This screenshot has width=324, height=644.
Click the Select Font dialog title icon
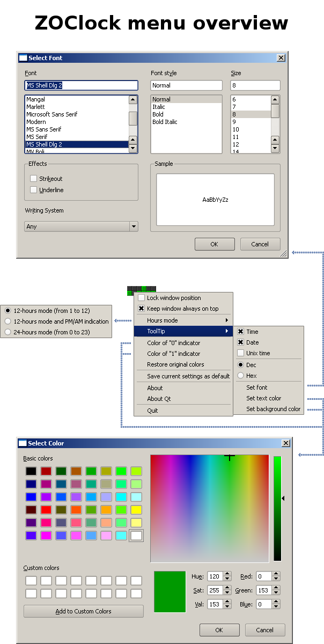point(23,57)
